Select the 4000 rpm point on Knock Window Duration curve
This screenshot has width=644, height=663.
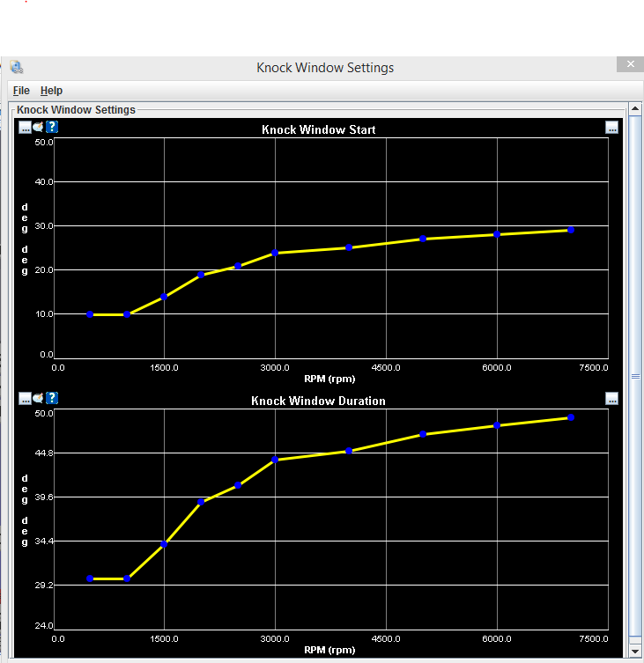349,451
